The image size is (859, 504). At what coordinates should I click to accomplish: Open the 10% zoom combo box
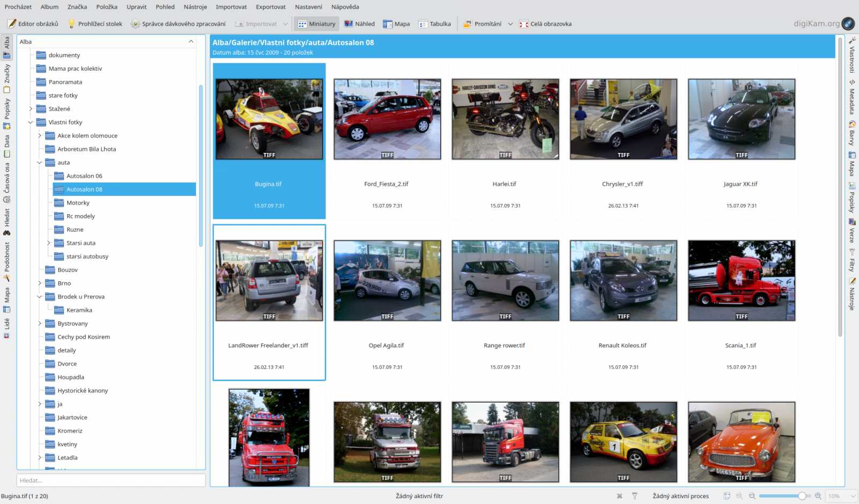point(841,496)
